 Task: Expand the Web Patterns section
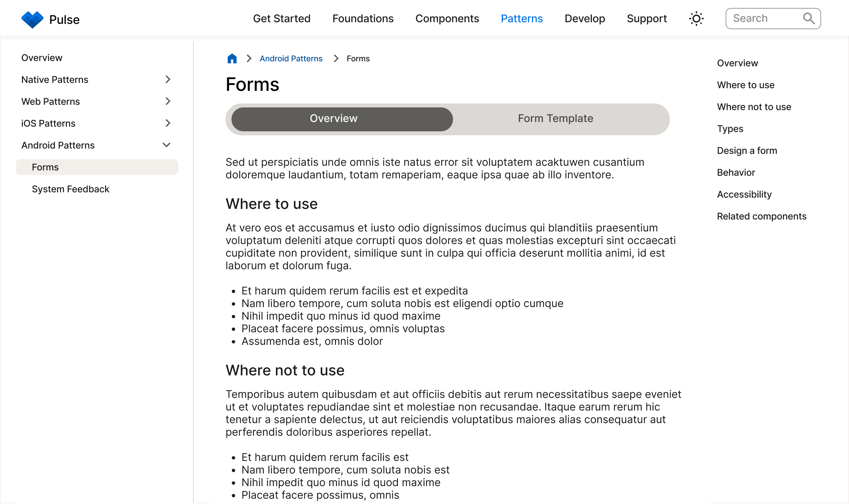tap(168, 101)
